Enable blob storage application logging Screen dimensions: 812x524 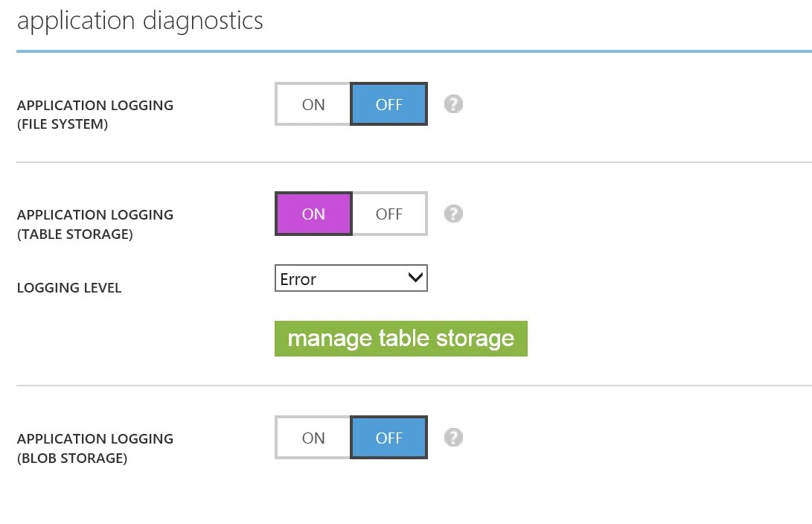(313, 438)
